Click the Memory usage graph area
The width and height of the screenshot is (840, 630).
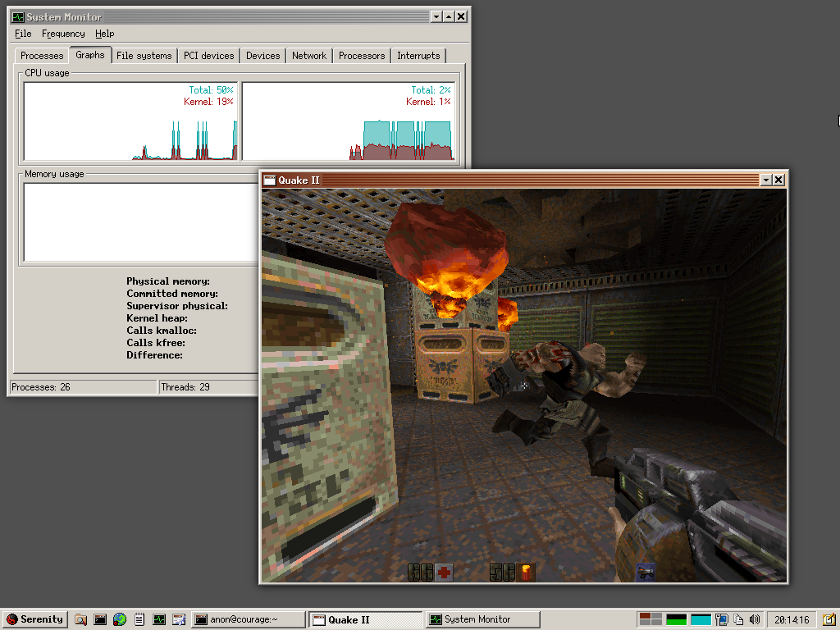pyautogui.click(x=141, y=222)
